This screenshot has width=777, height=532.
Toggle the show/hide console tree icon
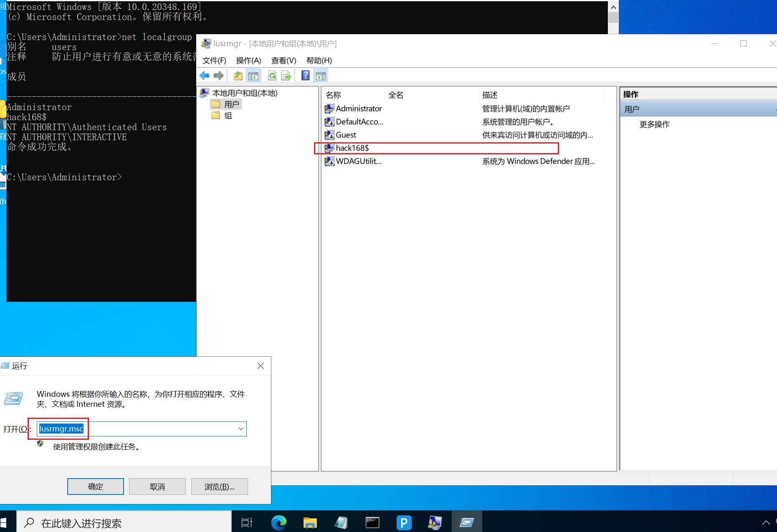(253, 76)
